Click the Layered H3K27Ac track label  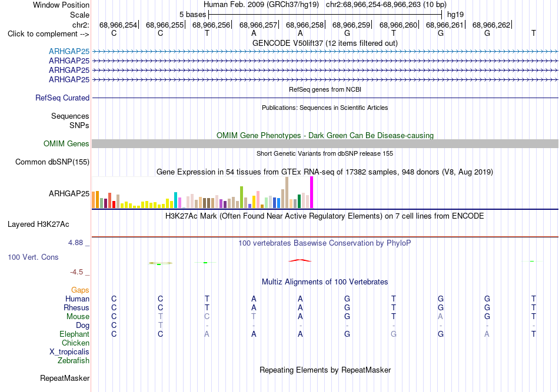38,225
